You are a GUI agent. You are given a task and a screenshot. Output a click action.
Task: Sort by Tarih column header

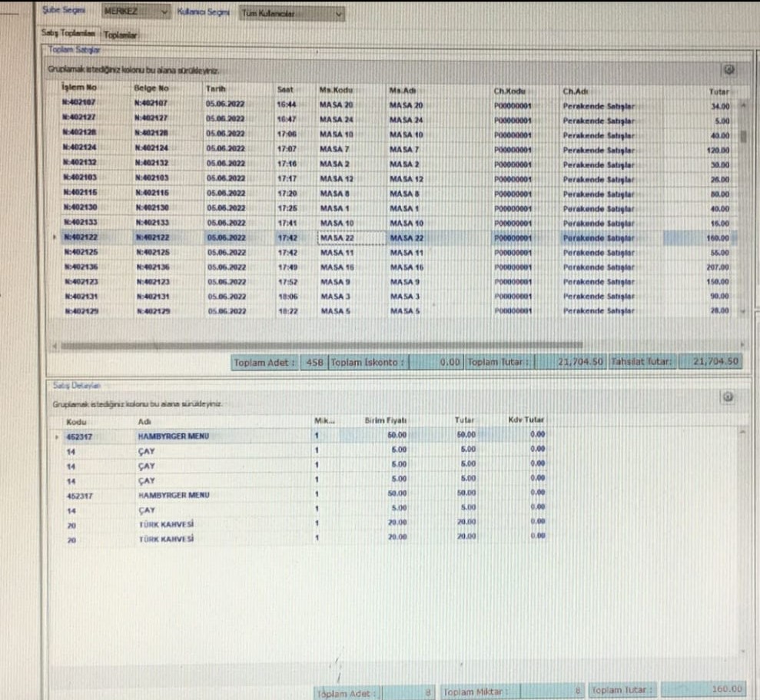(x=215, y=88)
